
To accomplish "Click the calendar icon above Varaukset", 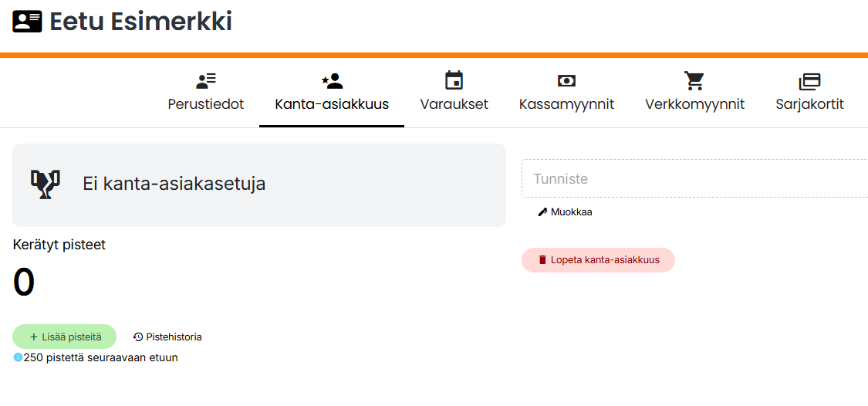I will pyautogui.click(x=454, y=80).
